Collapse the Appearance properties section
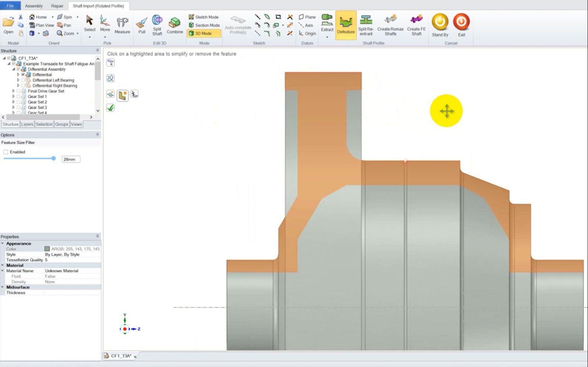 pyautogui.click(x=3, y=244)
